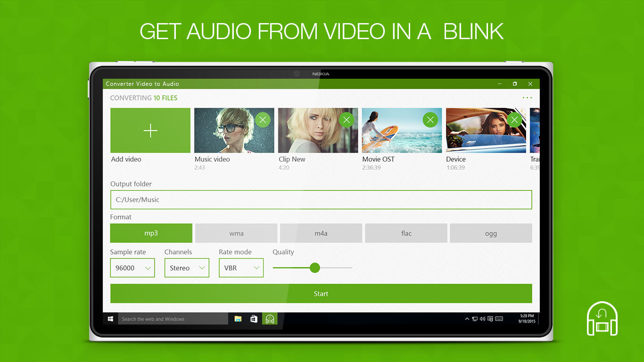Viewport: 644px width, 362px height.
Task: Open the volume tray icon
Action: pos(482,319)
